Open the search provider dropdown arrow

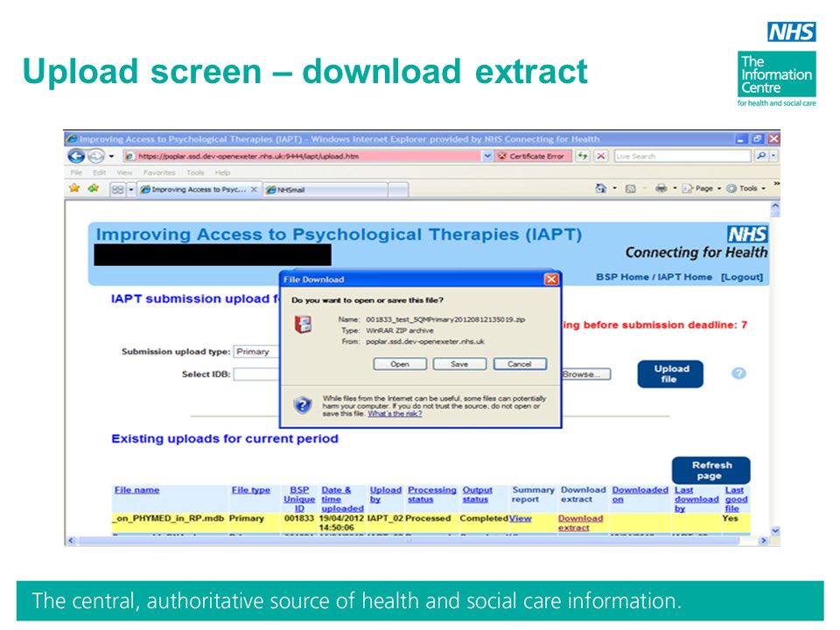coord(773,156)
